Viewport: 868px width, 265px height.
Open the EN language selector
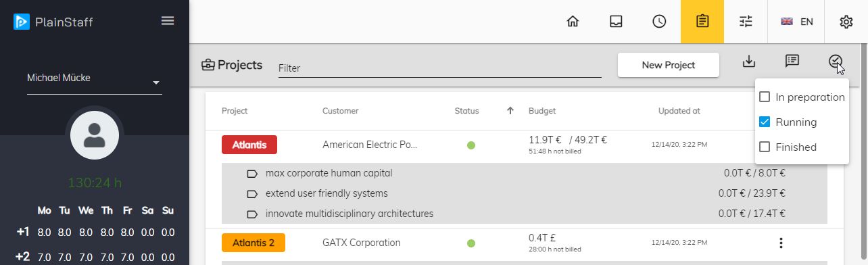797,22
